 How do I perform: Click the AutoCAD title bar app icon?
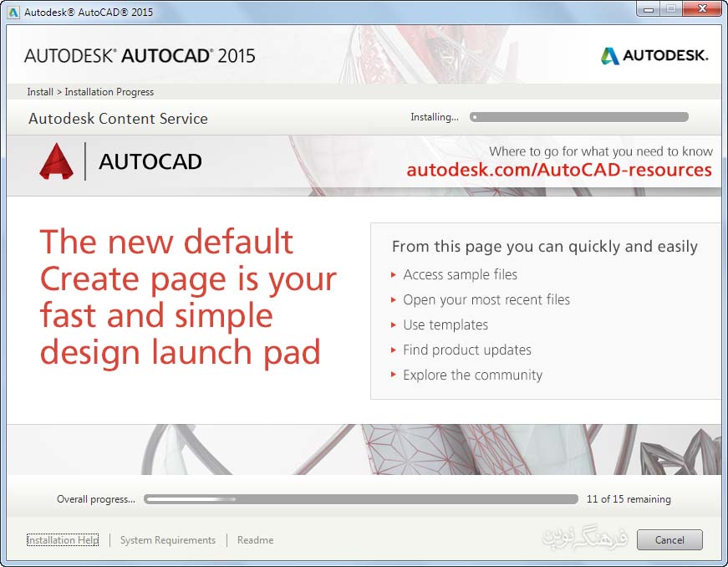click(x=13, y=12)
